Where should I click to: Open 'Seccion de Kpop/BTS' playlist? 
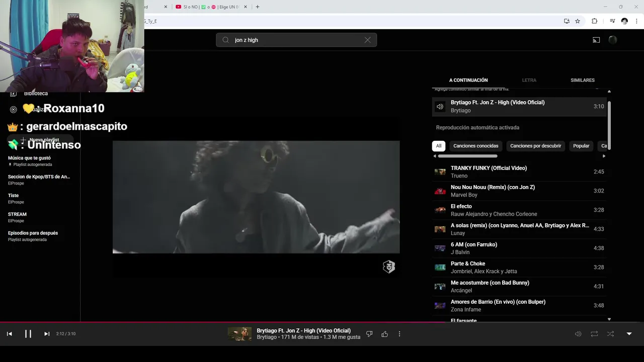(40, 180)
